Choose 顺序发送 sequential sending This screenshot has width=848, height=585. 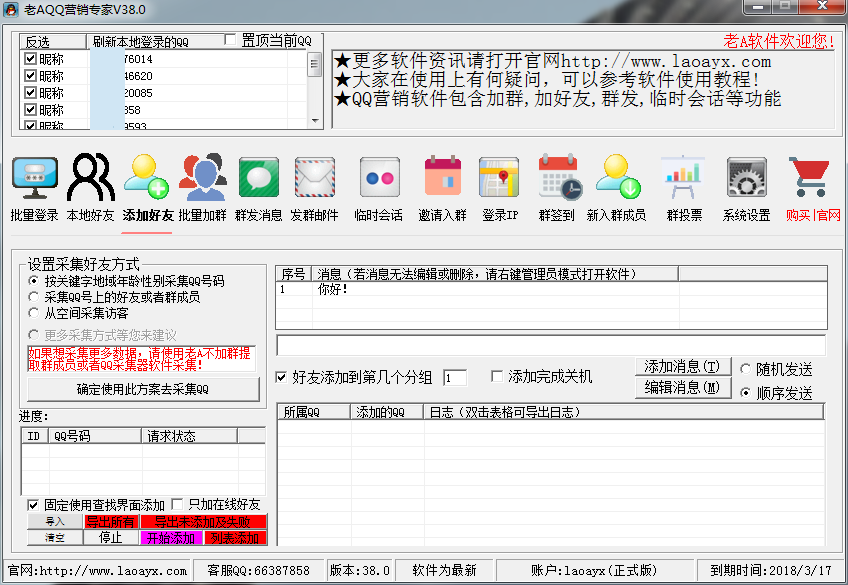click(x=745, y=393)
